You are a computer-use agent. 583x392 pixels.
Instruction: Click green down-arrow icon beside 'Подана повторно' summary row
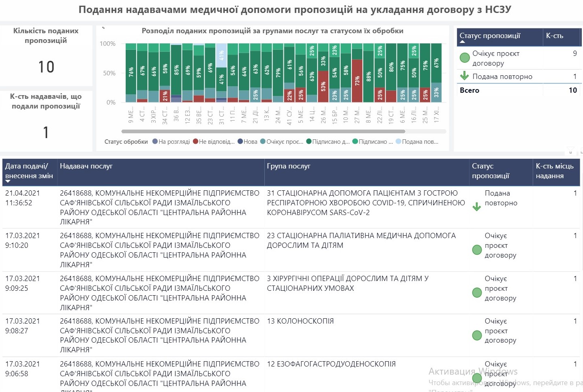465,76
